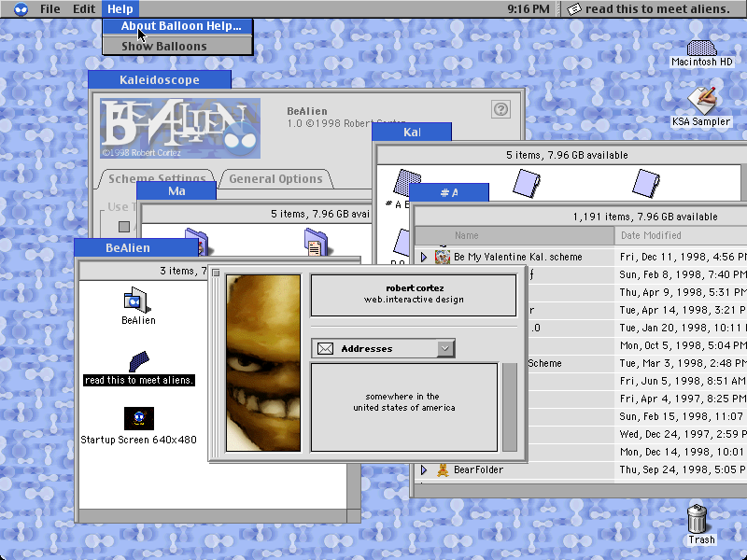
Task: Click the BeAlien window title tab
Action: click(136, 247)
